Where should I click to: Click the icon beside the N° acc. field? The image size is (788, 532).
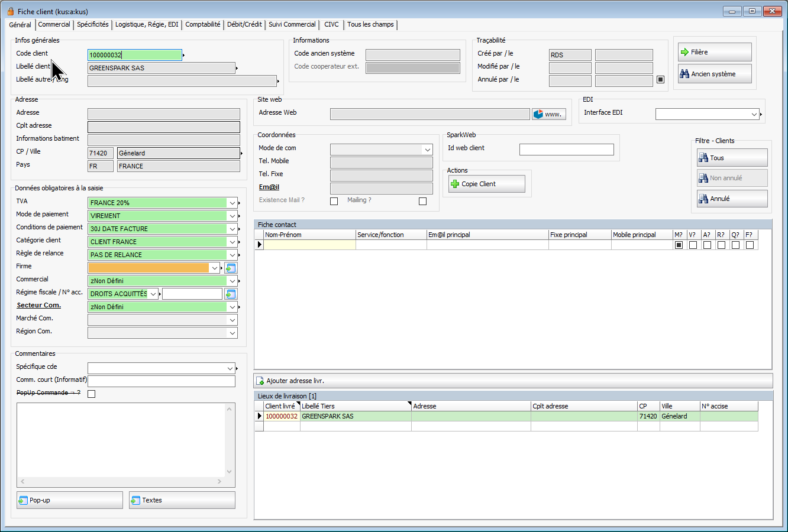[231, 294]
